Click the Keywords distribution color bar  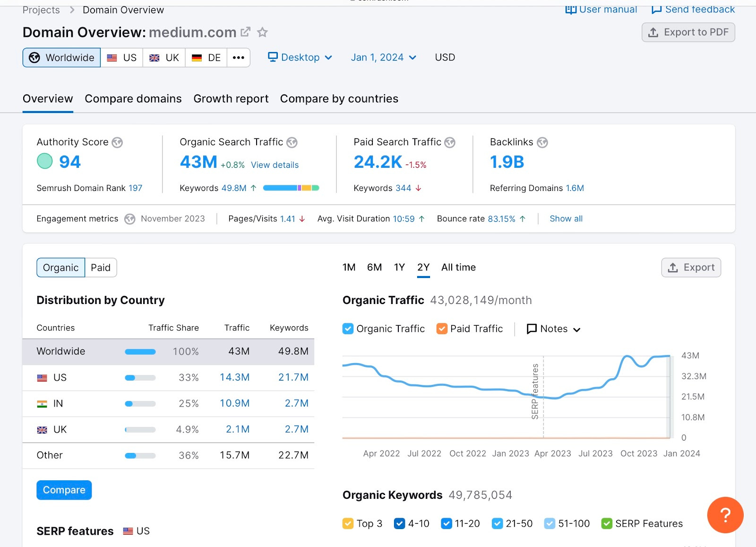(291, 188)
